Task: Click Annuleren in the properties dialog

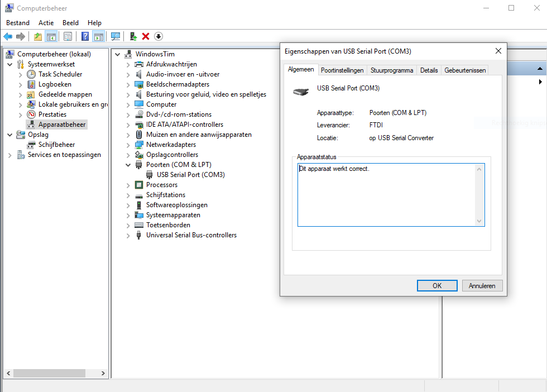Action: [x=482, y=285]
